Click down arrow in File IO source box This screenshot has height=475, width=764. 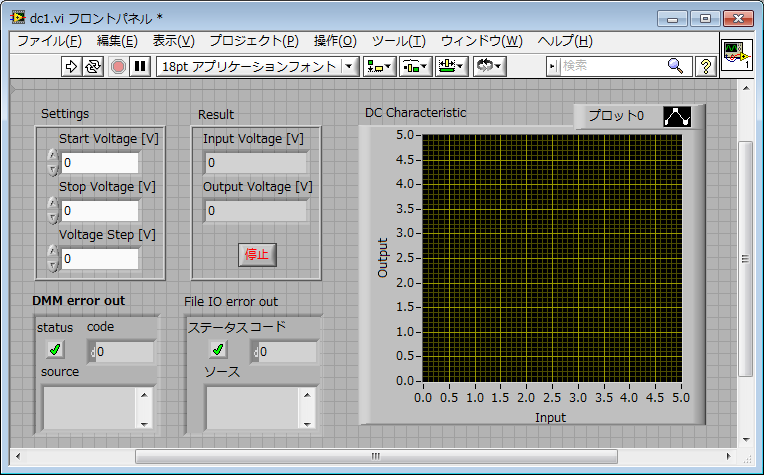tap(307, 424)
